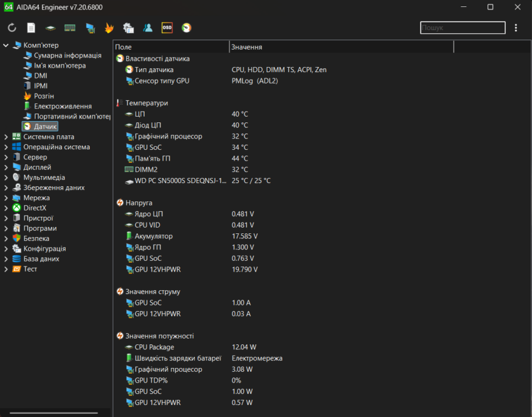Open the flame stability test icon
Image resolution: width=532 pixels, height=417 pixels.
click(x=109, y=28)
